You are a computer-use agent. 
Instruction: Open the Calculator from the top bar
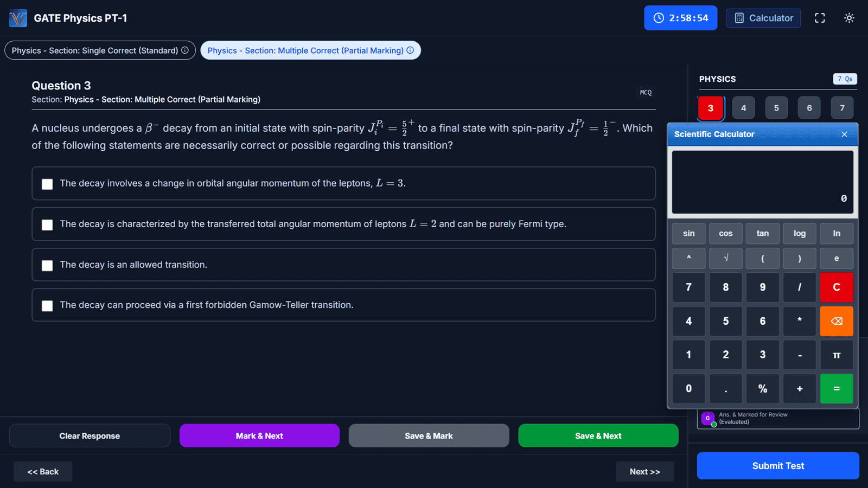tap(763, 18)
